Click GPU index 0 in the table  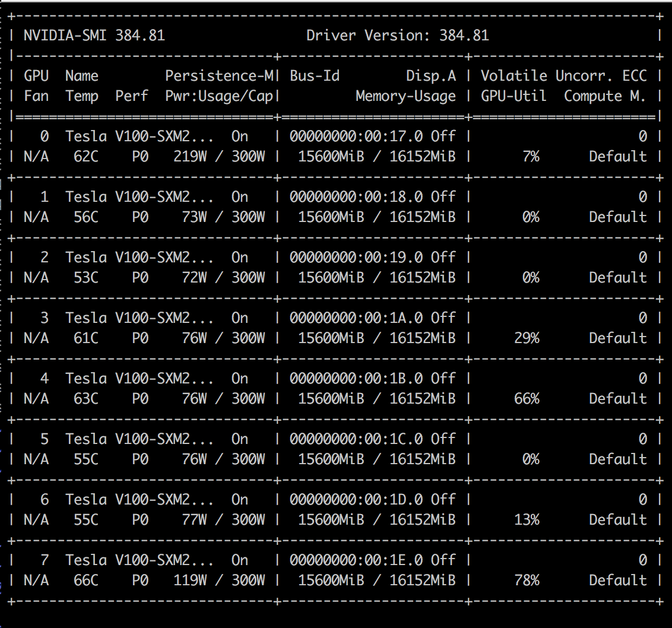(45, 137)
